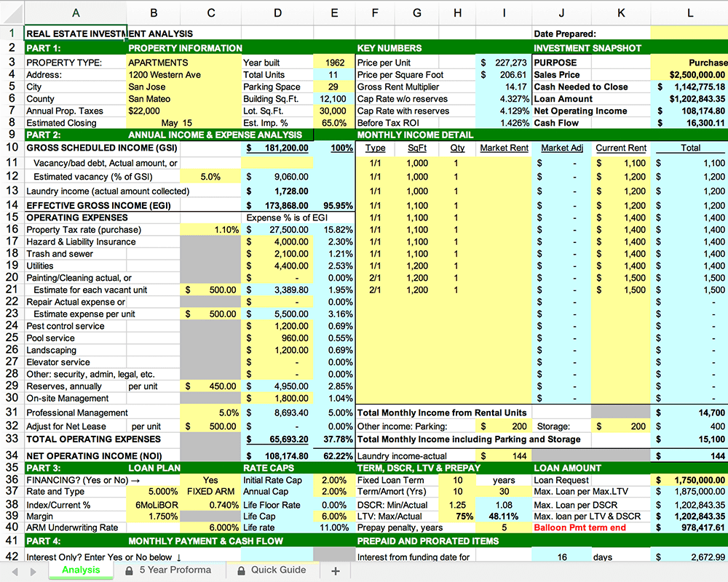Click the GSI amount 181,200.00
The height and width of the screenshot is (582, 728).
(277, 148)
